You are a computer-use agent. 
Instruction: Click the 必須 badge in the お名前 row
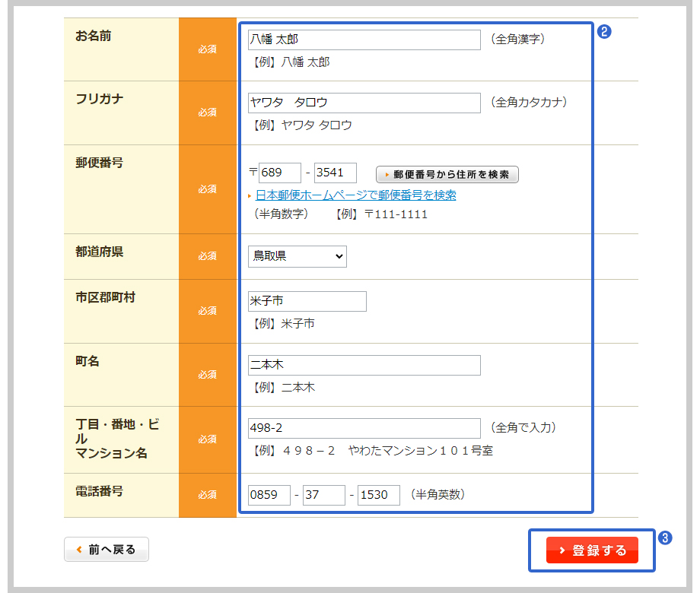208,49
